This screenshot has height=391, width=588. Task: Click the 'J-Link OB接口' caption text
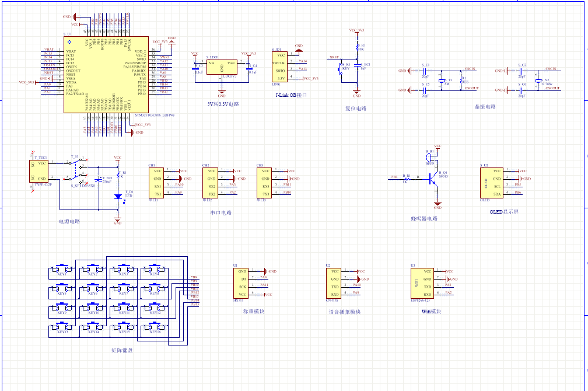[291, 95]
